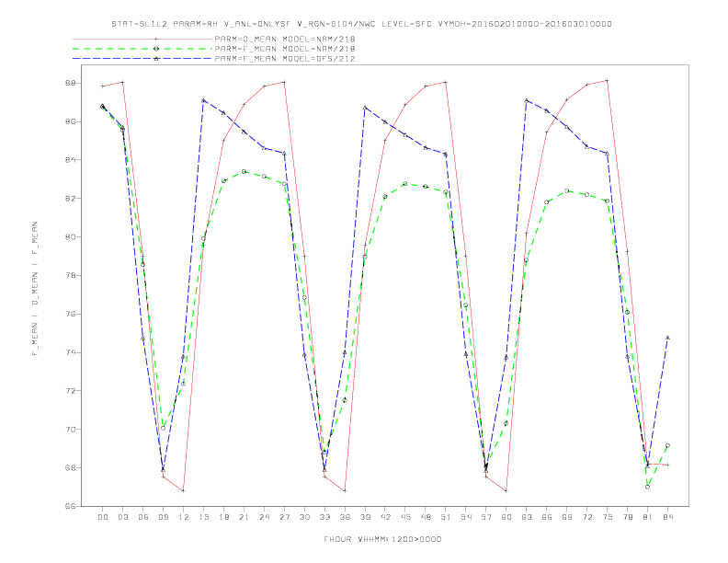Click y-axis tick value 88
Screen dimensions: 728x563
click(x=71, y=83)
